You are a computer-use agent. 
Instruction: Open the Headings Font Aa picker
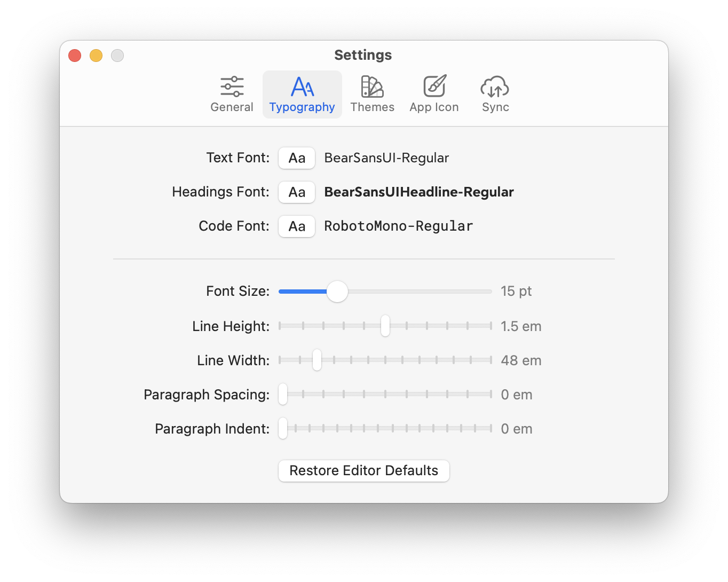click(297, 192)
